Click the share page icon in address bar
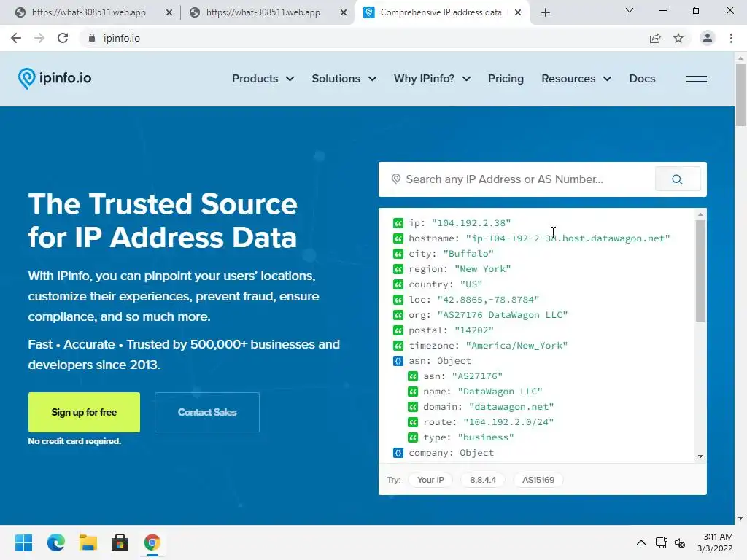Viewport: 747px width, 560px height. (x=655, y=38)
